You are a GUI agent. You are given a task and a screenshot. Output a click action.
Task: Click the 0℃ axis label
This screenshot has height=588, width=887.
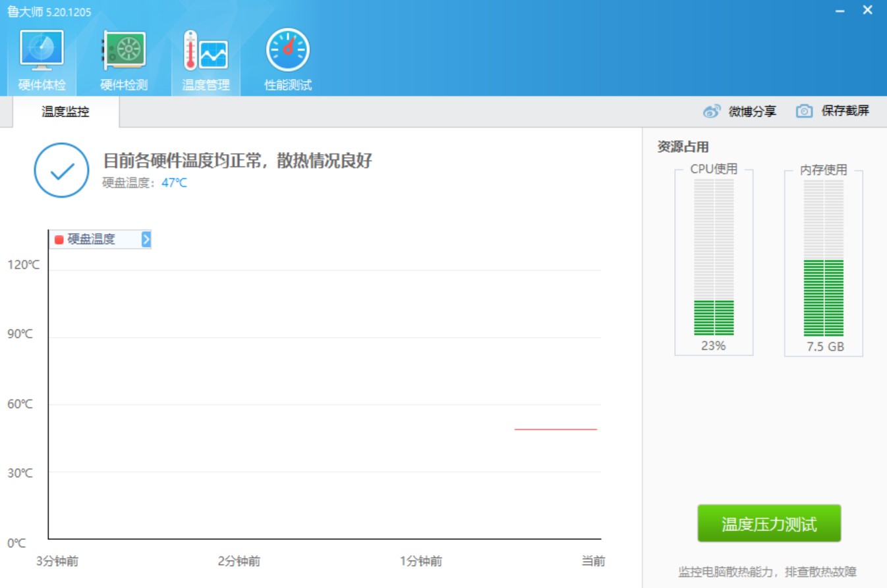coord(16,543)
